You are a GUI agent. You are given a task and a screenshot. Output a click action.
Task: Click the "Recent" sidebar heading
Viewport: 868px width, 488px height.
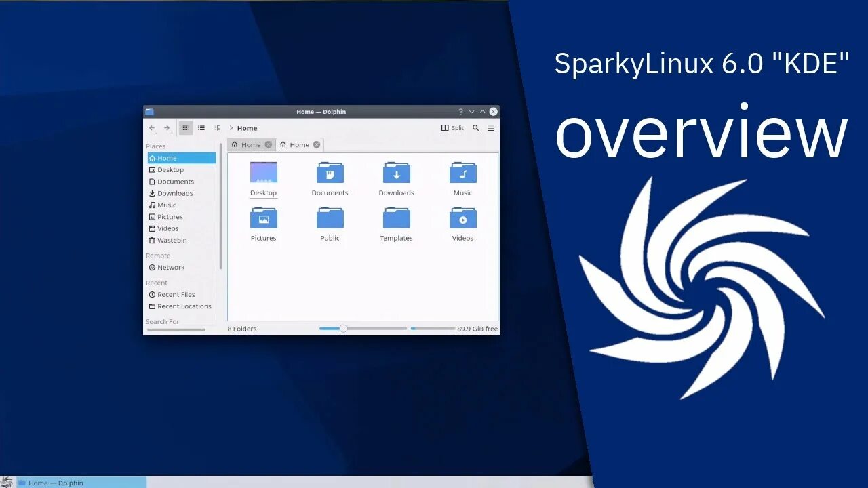pyautogui.click(x=157, y=283)
